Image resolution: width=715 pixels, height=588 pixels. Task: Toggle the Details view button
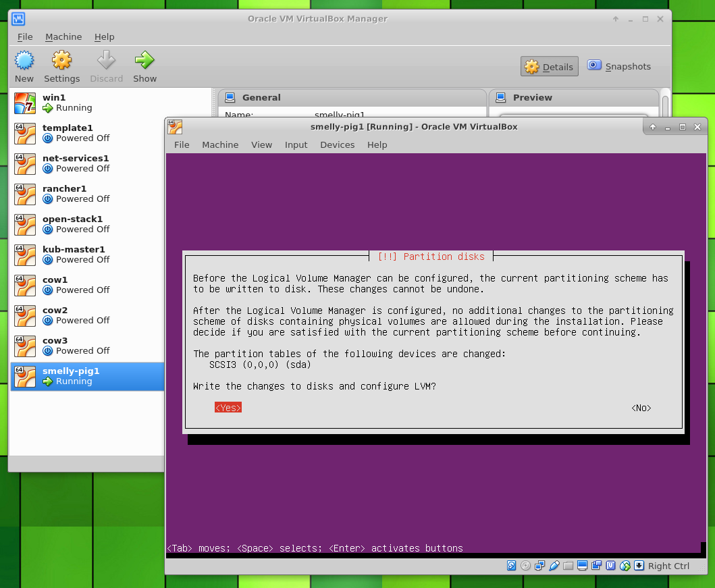coord(550,67)
